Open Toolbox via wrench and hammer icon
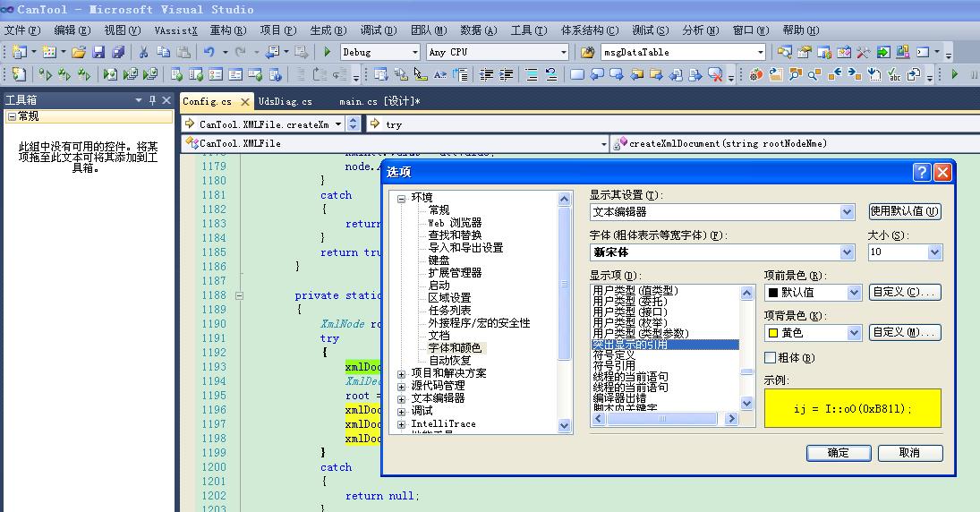 864,52
